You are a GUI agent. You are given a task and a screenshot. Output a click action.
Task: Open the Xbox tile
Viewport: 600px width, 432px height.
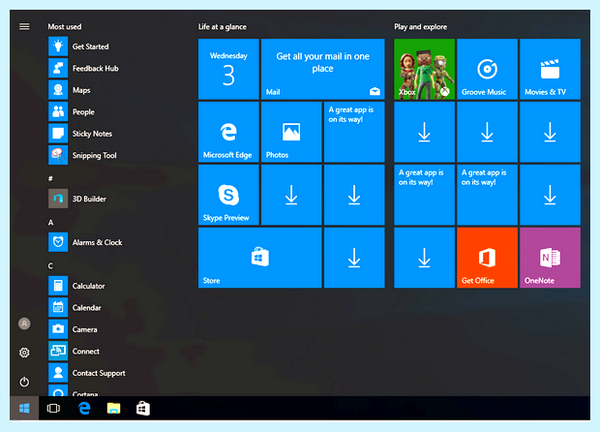click(424, 69)
